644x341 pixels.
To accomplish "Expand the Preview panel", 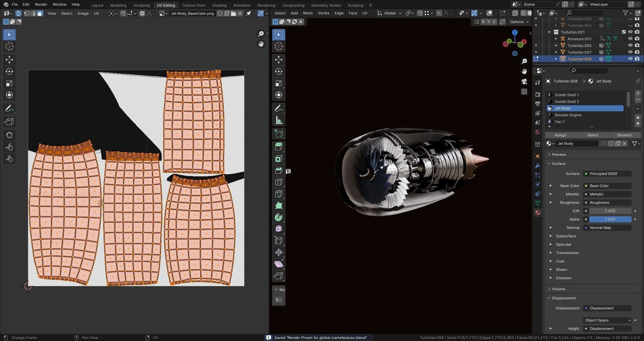I will (559, 155).
